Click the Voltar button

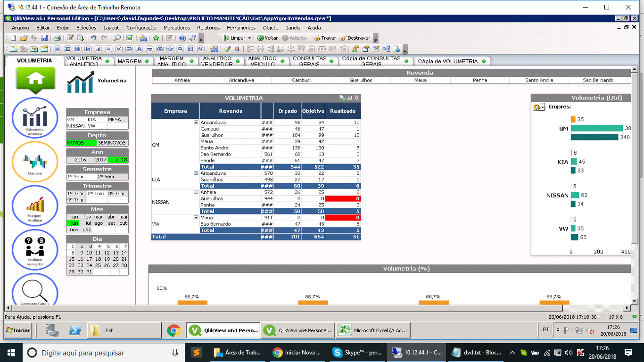point(268,38)
